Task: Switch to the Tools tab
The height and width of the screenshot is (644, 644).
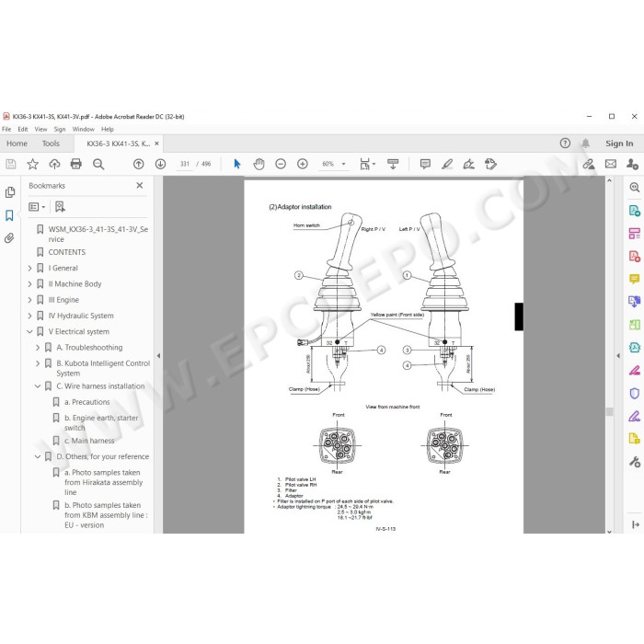Action: tap(51, 144)
